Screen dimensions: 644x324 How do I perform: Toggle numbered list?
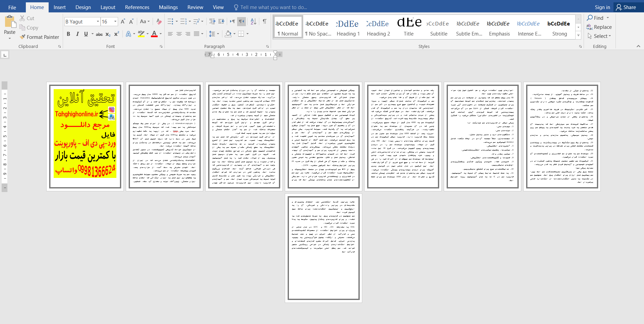pyautogui.click(x=183, y=21)
